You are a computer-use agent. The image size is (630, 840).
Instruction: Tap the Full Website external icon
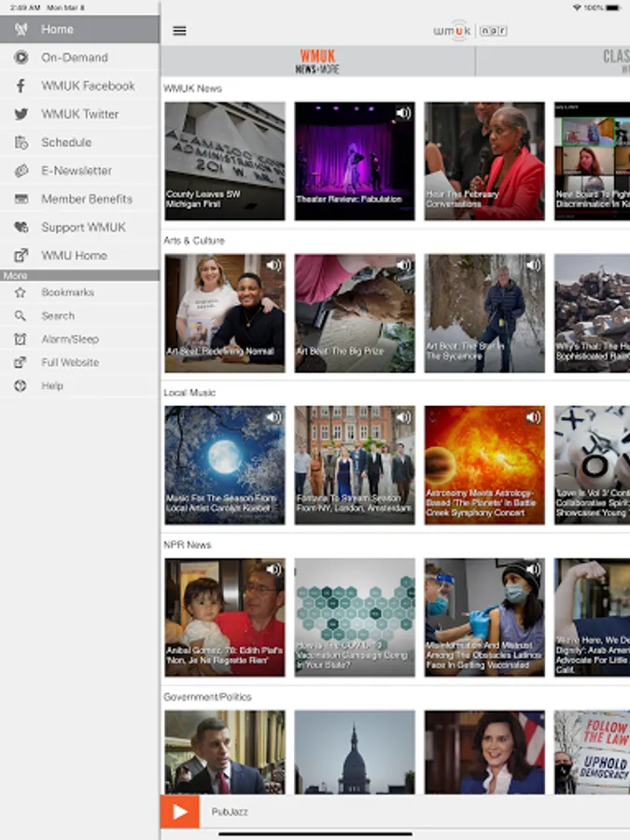[x=21, y=363]
